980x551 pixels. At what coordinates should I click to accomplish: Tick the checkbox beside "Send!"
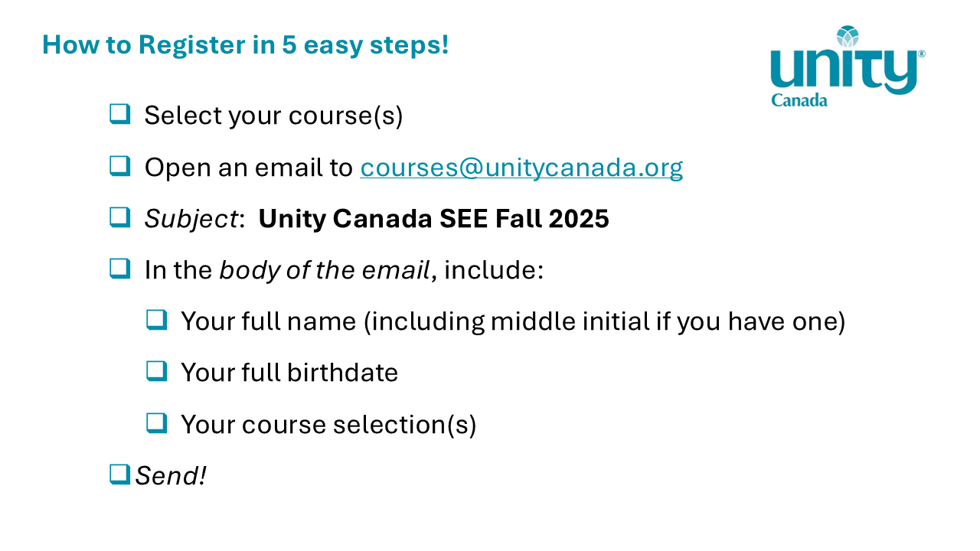[x=119, y=474]
